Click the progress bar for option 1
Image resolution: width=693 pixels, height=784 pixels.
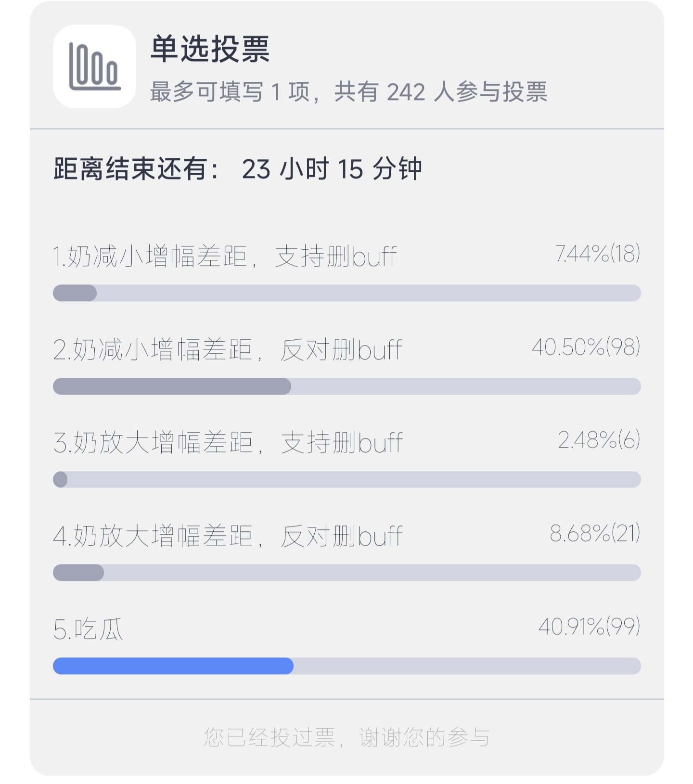[x=347, y=293]
